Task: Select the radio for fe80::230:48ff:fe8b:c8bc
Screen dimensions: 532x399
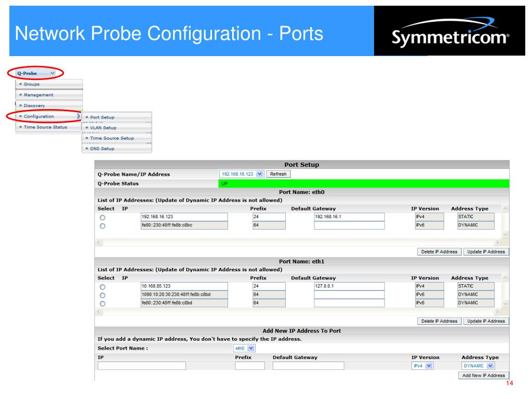Action: click(102, 226)
